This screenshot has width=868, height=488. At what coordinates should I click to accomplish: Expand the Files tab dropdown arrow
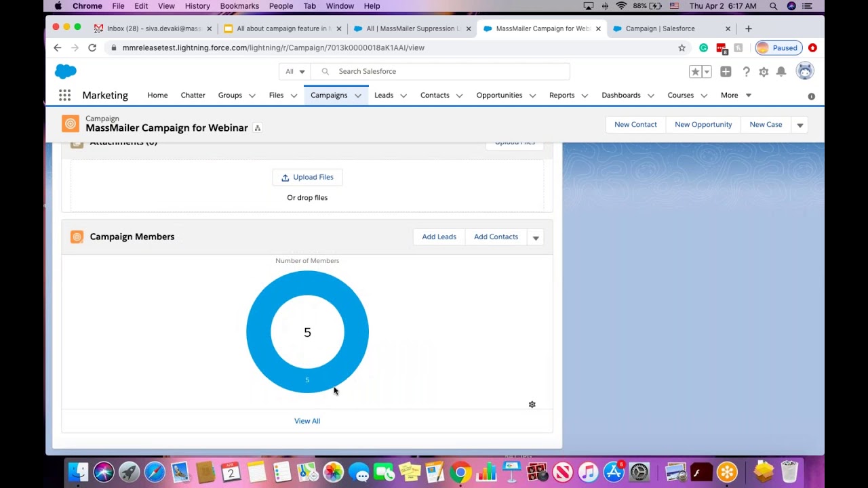[x=294, y=96]
